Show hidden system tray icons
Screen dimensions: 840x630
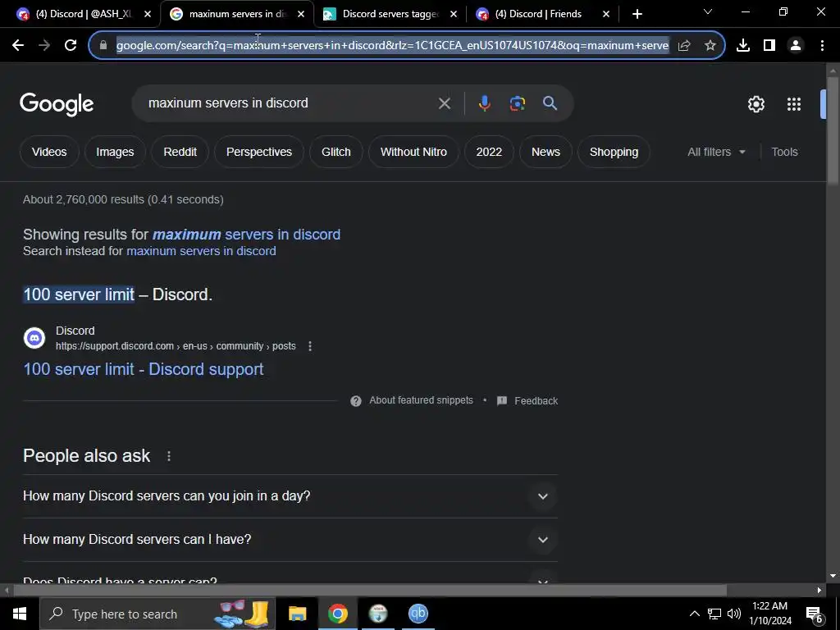pos(694,614)
